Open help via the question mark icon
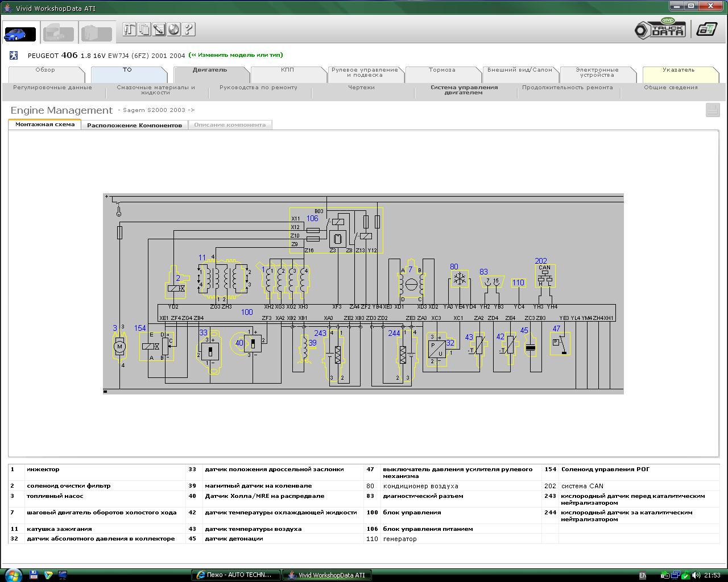The height and width of the screenshot is (582, 728). coord(189,30)
